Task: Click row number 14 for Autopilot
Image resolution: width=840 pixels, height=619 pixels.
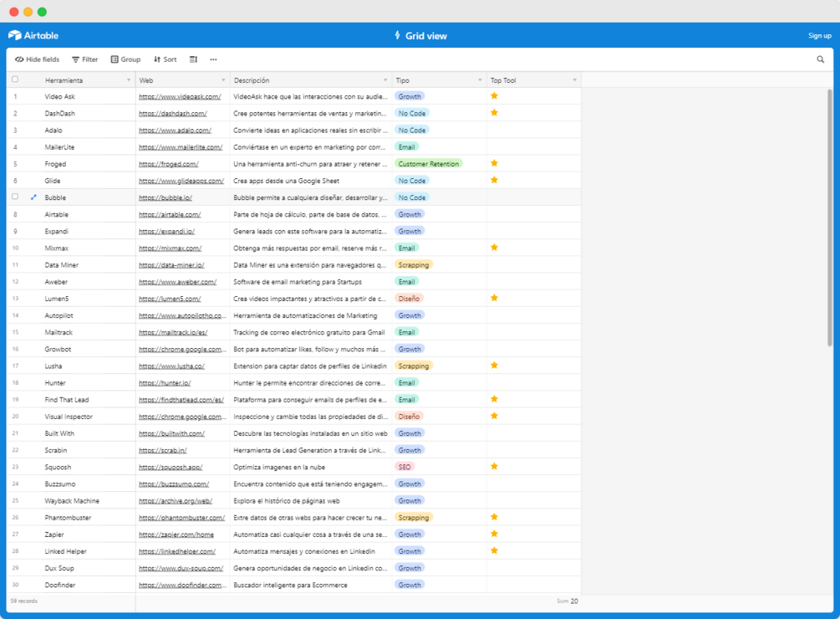Action: pos(15,315)
